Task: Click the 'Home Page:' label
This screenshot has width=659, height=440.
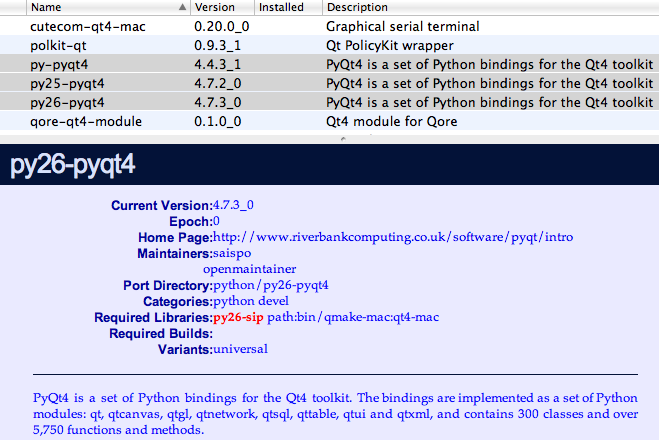Action: [175, 238]
